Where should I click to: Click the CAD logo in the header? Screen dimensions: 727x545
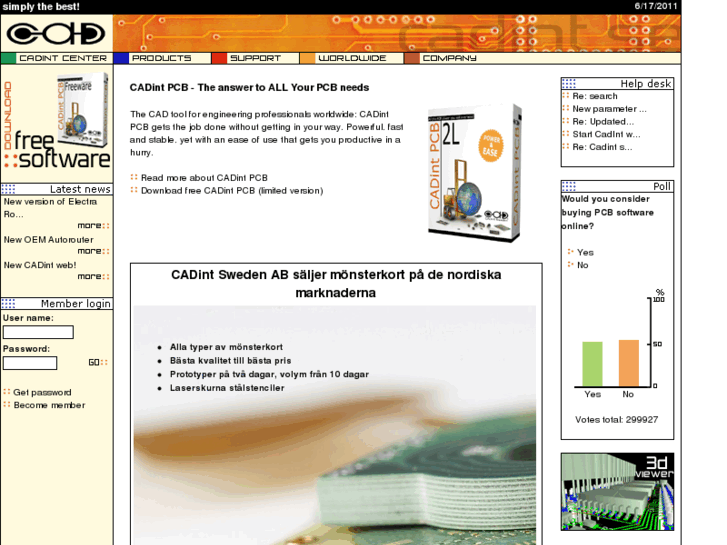coord(56,33)
